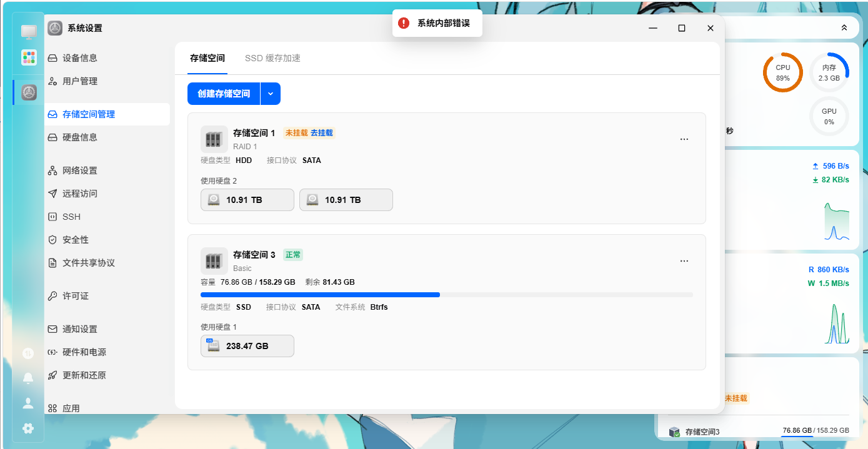Minimize the 系统设置 window
868x449 pixels.
(x=653, y=28)
